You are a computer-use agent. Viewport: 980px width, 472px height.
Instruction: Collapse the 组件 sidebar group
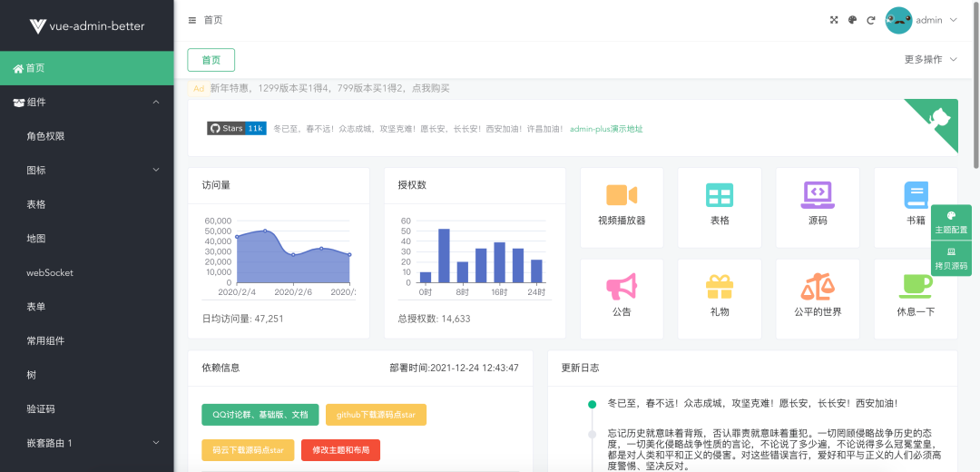[x=156, y=103]
